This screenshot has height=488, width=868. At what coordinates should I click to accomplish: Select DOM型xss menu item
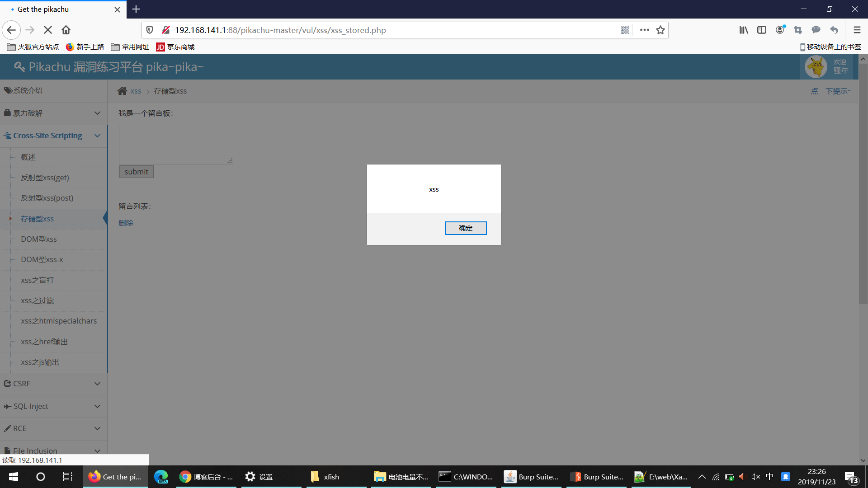click(x=39, y=239)
